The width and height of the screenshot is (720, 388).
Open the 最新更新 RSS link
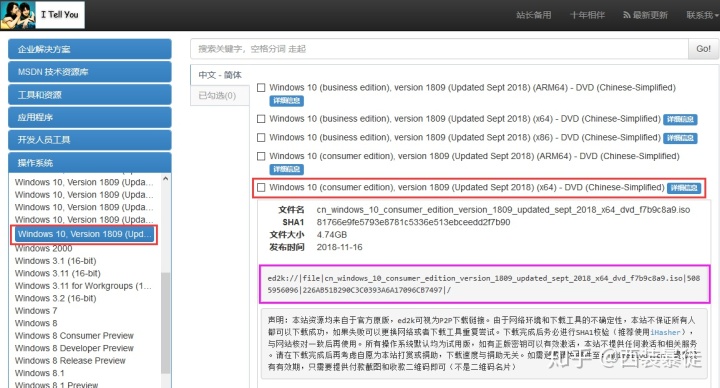click(645, 15)
